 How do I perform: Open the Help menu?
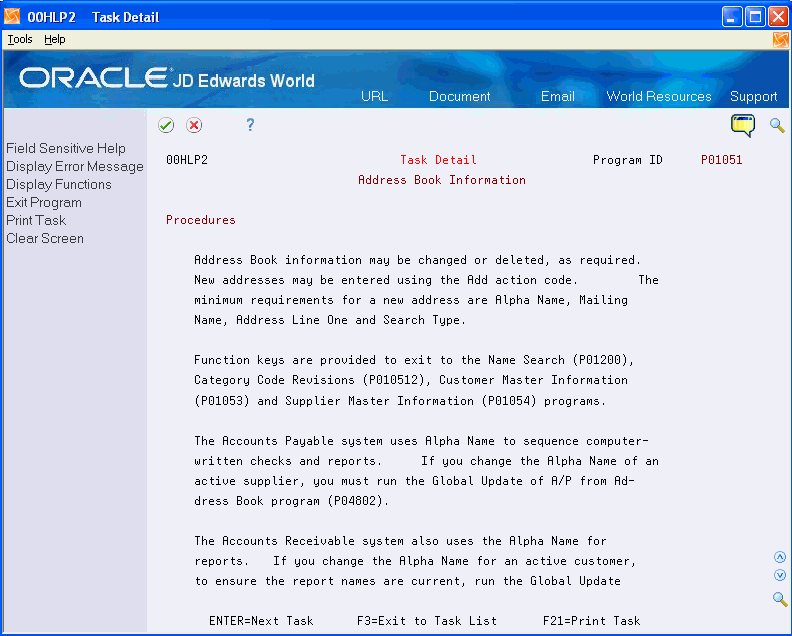(x=55, y=39)
